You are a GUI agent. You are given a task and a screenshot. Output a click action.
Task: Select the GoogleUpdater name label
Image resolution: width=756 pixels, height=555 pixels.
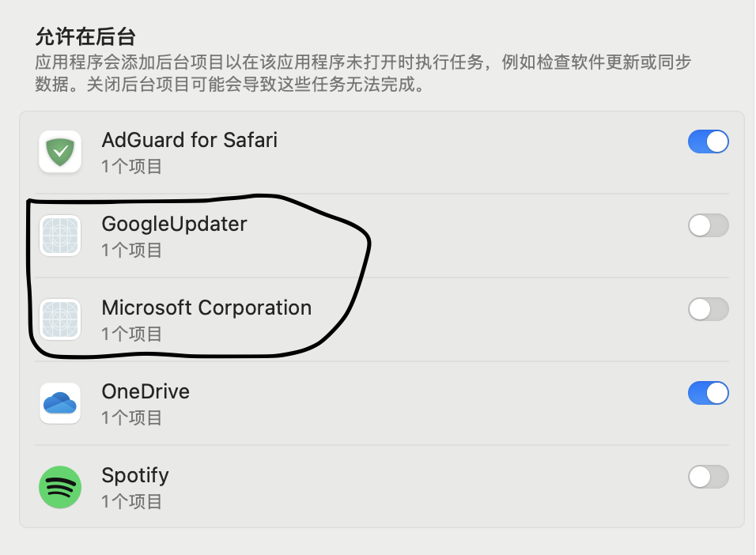coord(174,225)
